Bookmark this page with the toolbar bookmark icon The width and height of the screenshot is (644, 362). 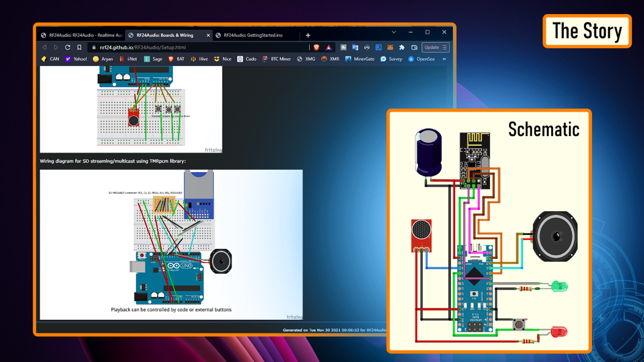(79, 47)
